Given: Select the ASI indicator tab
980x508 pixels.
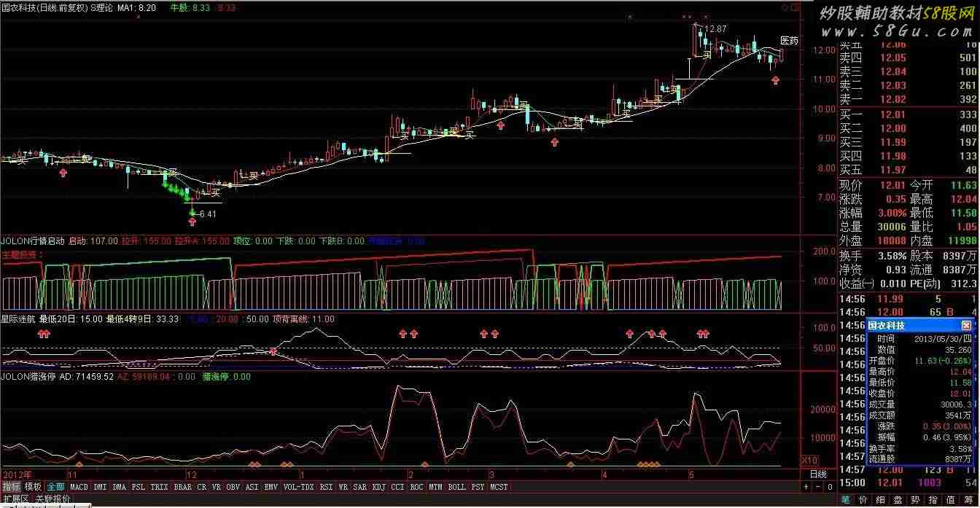Looking at the screenshot, I should tap(252, 487).
